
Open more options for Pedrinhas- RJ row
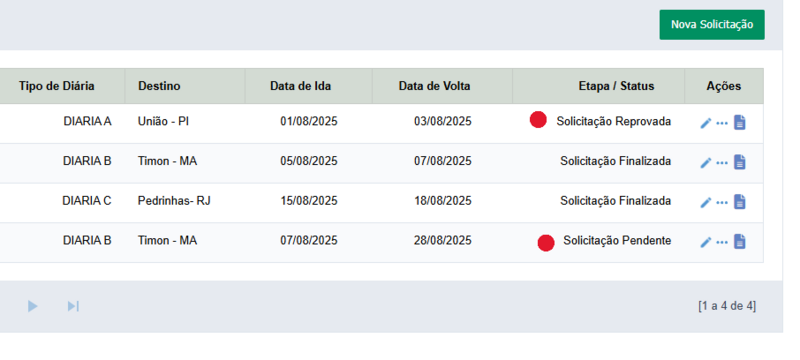click(722, 202)
